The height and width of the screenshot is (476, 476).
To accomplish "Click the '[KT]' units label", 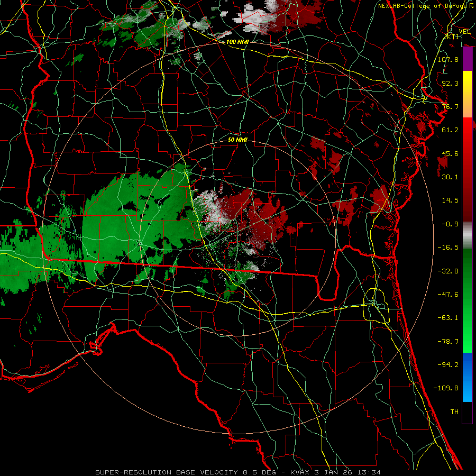I will [452, 36].
